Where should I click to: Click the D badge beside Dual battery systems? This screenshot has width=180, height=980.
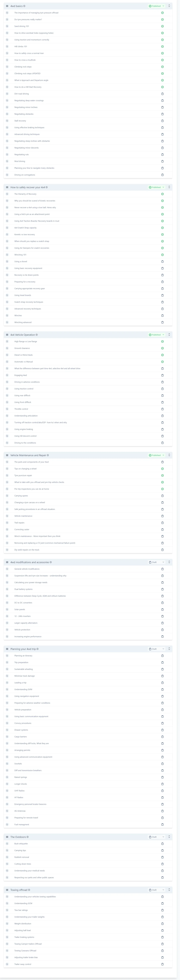click(x=7, y=589)
